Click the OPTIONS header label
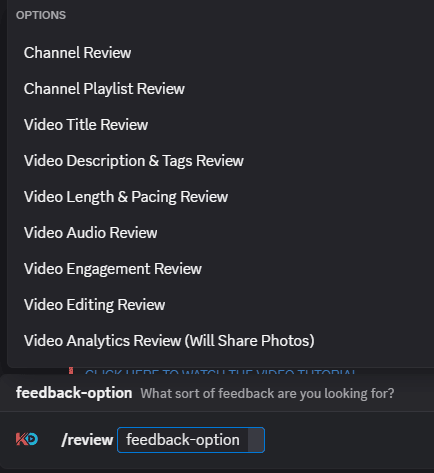Image resolution: width=434 pixels, height=473 pixels. [x=41, y=15]
